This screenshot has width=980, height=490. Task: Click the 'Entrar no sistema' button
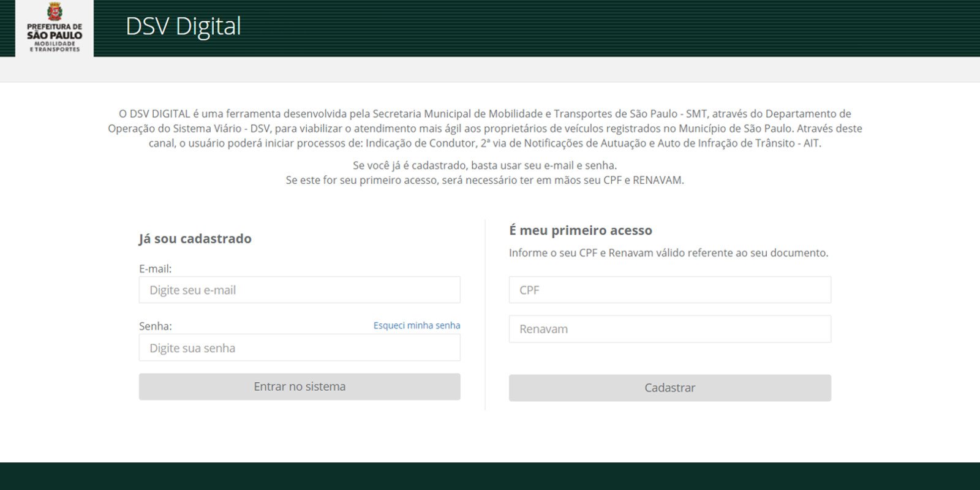[300, 386]
